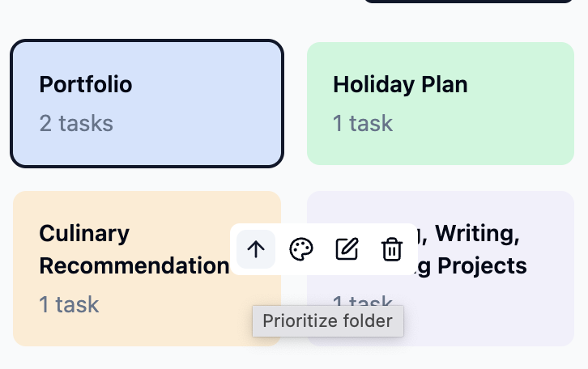Image resolution: width=588 pixels, height=369 pixels.
Task: Open the folder color palette icon
Action: pos(301,249)
